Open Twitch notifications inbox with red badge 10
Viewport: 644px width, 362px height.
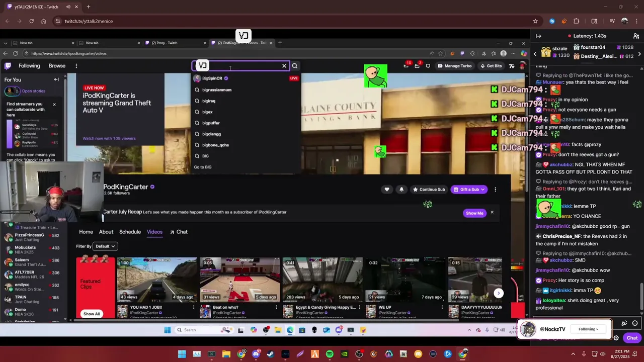coord(407,66)
